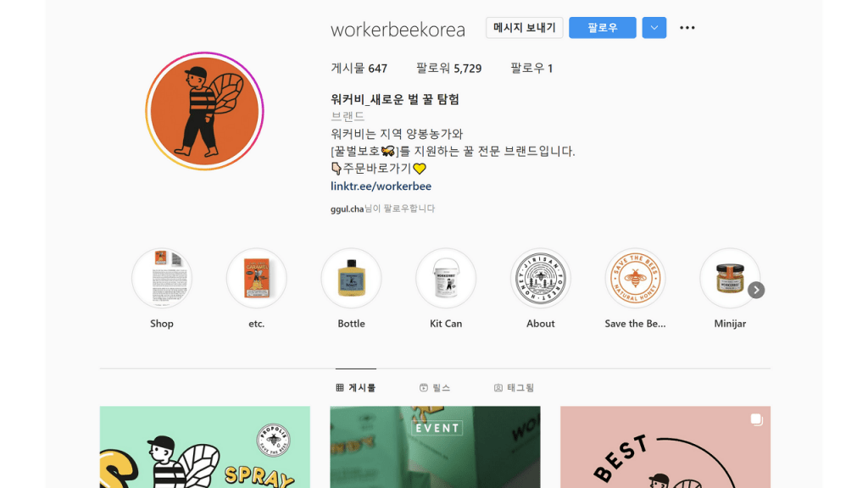Open the Minijar highlight
868x488 pixels.
(x=730, y=278)
